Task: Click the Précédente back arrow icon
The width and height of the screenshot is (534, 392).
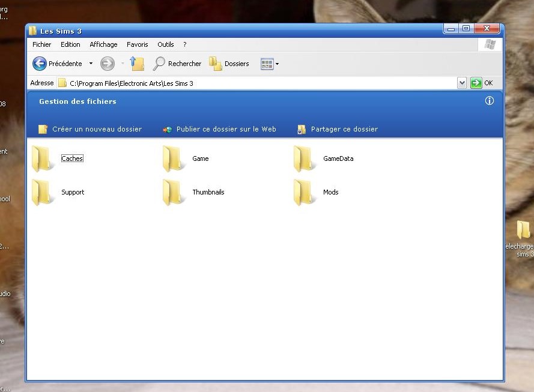Action: tap(40, 64)
